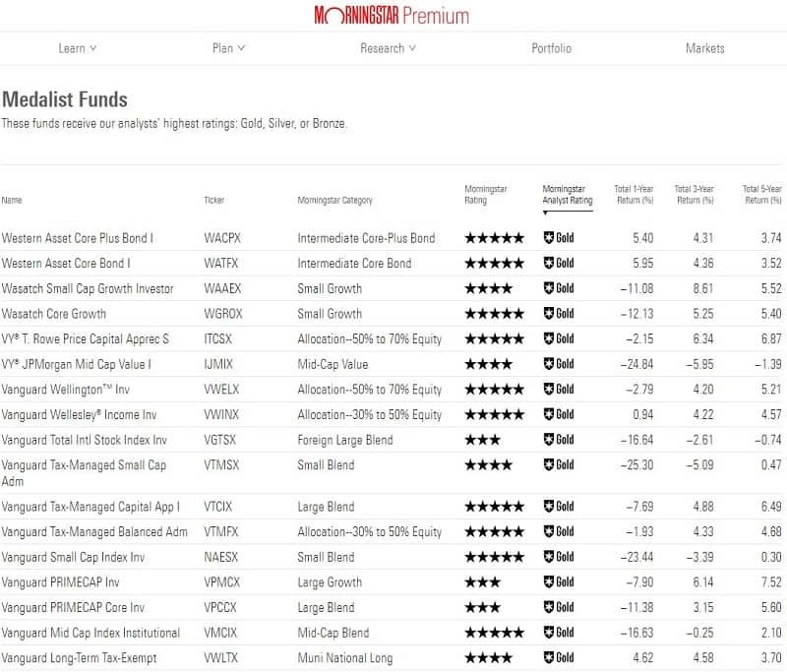This screenshot has width=787, height=672.
Task: Click Gold shield icon in Vanguard Long-Term Tax-Exempt row
Action: click(549, 657)
